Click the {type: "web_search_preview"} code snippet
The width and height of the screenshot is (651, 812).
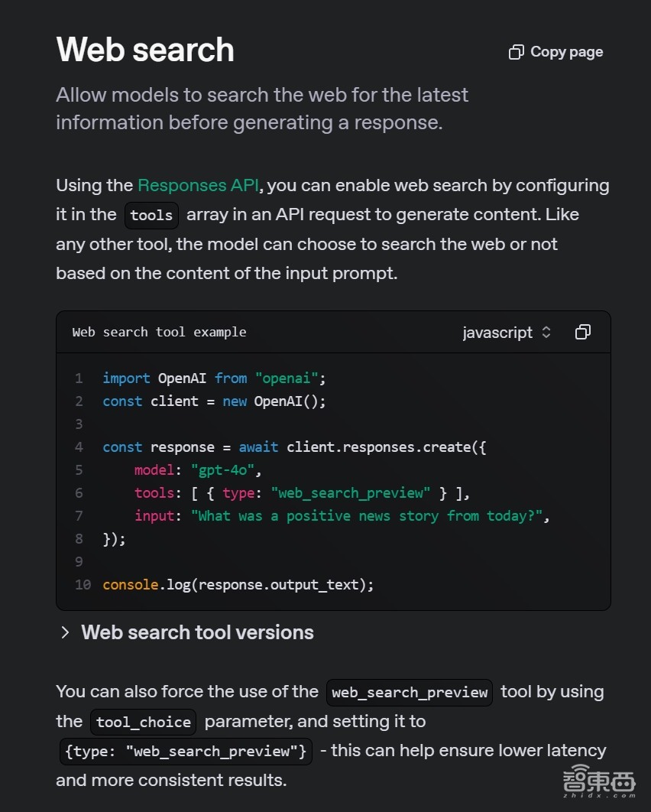[x=186, y=751]
